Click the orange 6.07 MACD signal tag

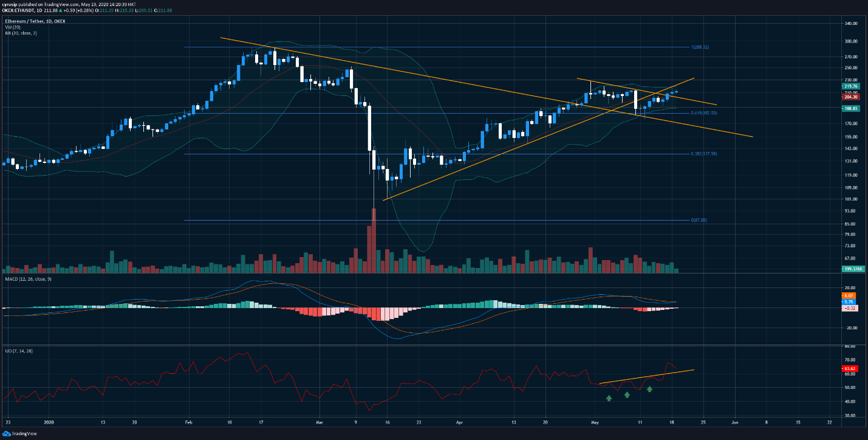pos(849,295)
